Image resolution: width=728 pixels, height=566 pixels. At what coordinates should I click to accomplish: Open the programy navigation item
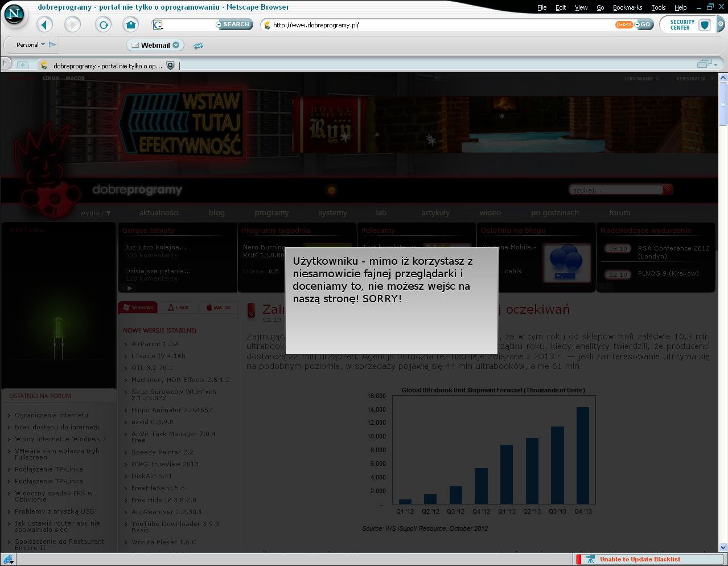click(x=272, y=212)
